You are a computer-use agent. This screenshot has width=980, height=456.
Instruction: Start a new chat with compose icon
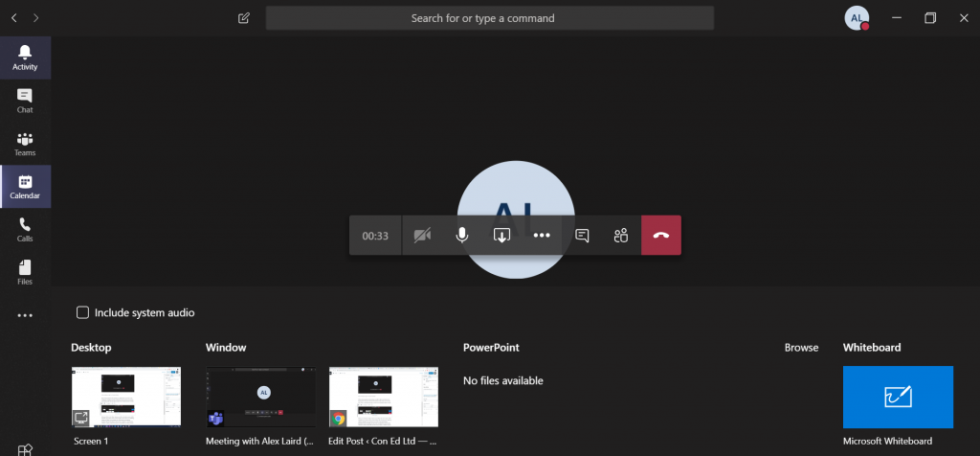(244, 18)
